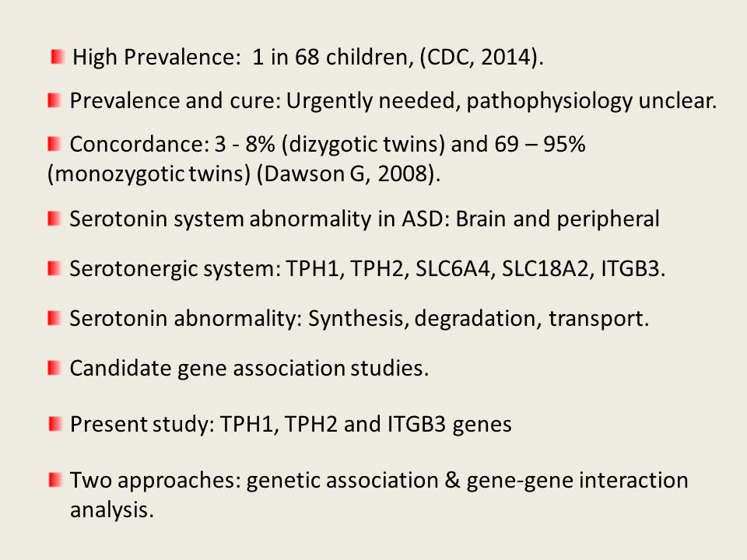Click the '(Dawson G, 2008)' citation
The height and width of the screenshot is (560, 747).
point(349,173)
